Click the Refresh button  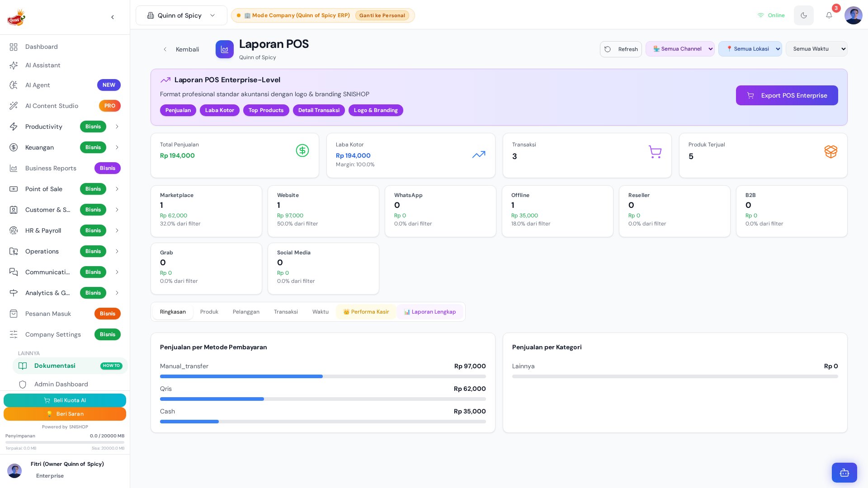click(x=621, y=49)
